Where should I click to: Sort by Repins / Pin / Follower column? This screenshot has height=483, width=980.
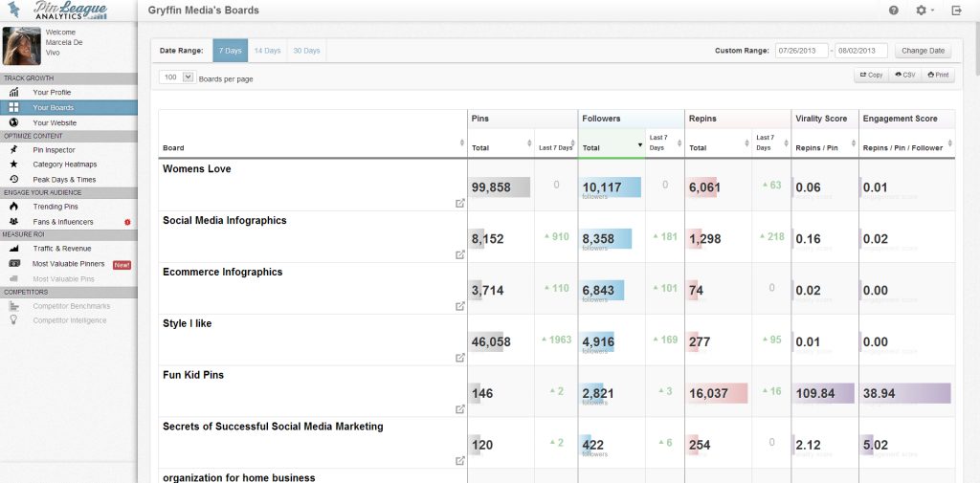pyautogui.click(x=907, y=143)
